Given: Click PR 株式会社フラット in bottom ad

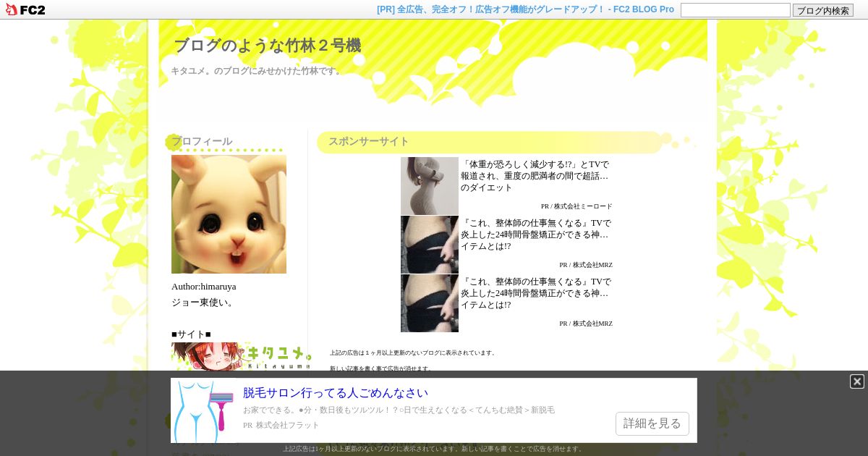Looking at the screenshot, I should point(281,425).
